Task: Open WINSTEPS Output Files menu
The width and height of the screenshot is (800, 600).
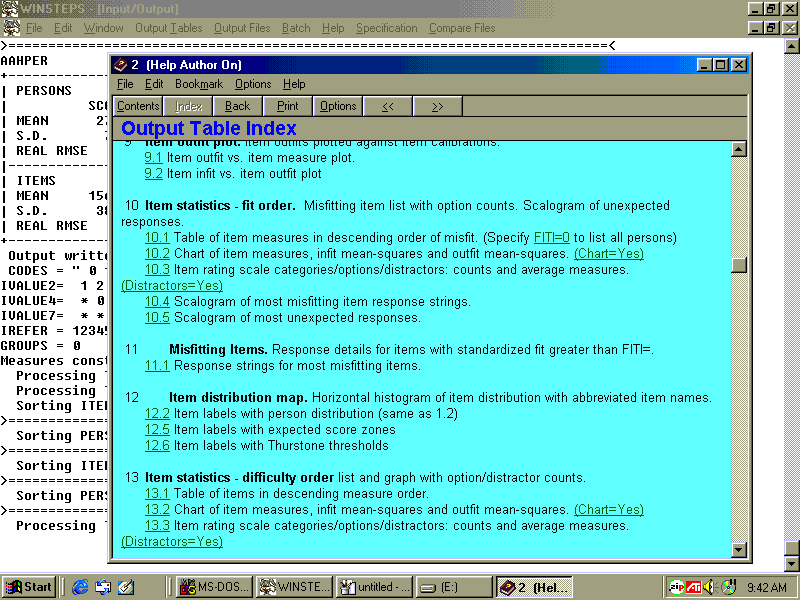Action: (x=242, y=28)
